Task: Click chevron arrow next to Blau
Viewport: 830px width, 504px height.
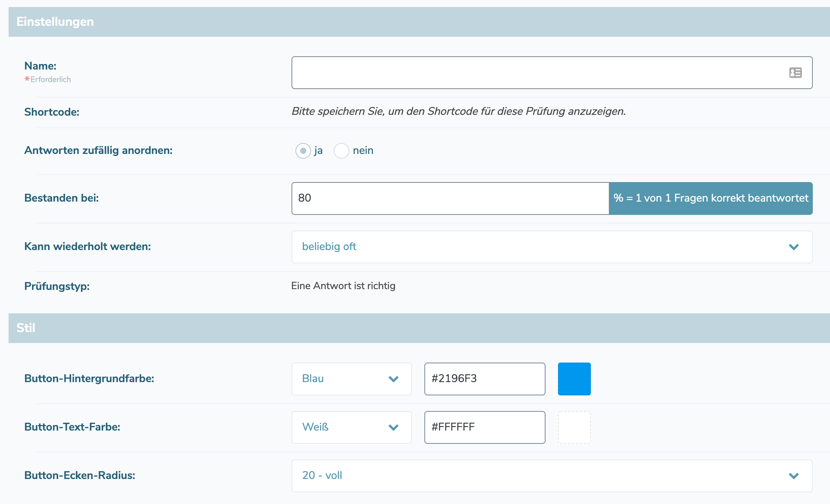Action: (394, 379)
